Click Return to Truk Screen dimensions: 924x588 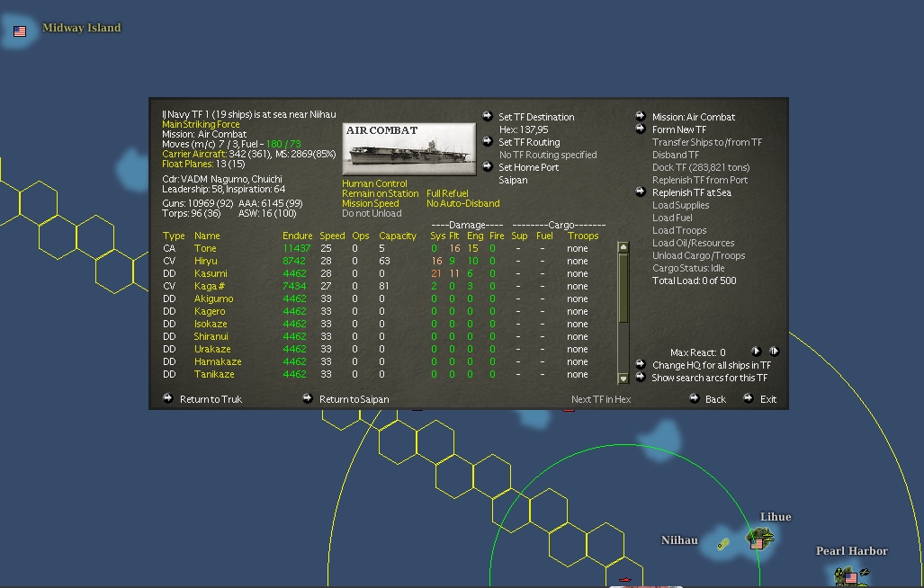pyautogui.click(x=211, y=400)
